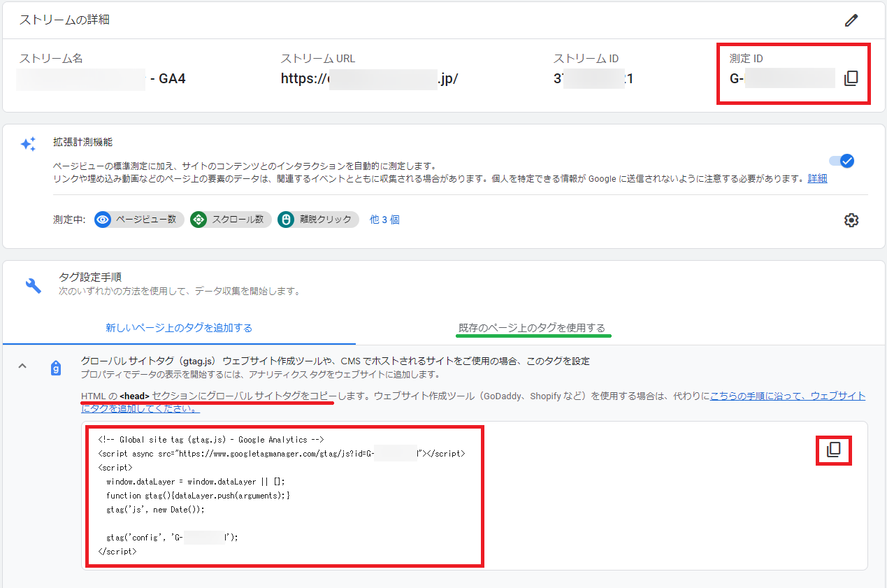Copy the measurement ID with the copy icon
Viewport: 887px width, 588px height.
point(851,78)
